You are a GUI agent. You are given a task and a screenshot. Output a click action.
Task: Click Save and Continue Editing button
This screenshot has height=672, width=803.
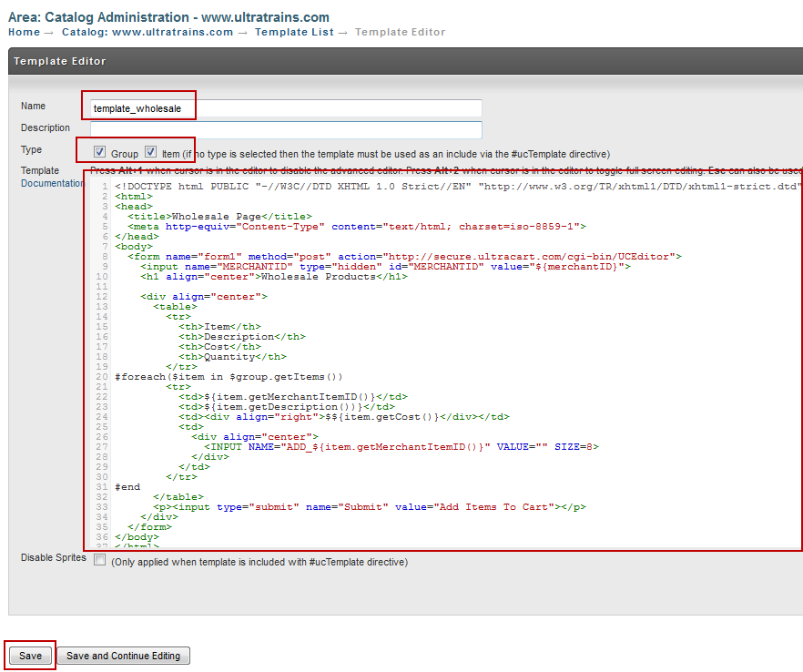tap(123, 656)
